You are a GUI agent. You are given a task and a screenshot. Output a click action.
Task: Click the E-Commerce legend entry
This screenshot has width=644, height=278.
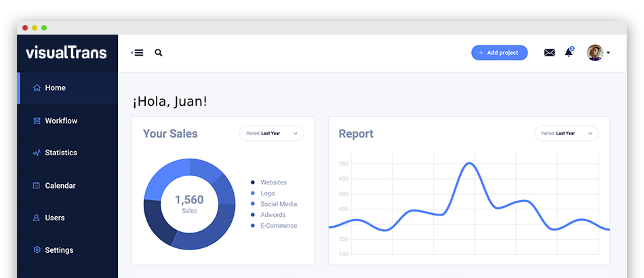coord(278,226)
